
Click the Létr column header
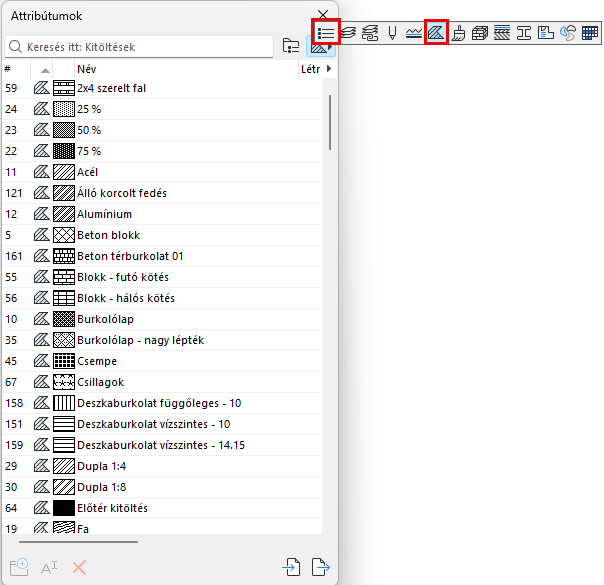click(x=310, y=69)
